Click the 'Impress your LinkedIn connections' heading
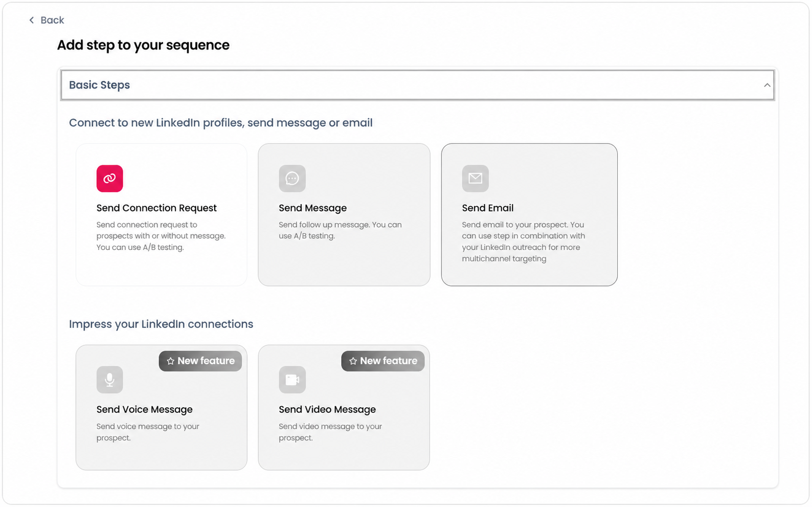Image resolution: width=812 pixels, height=507 pixels. point(161,324)
